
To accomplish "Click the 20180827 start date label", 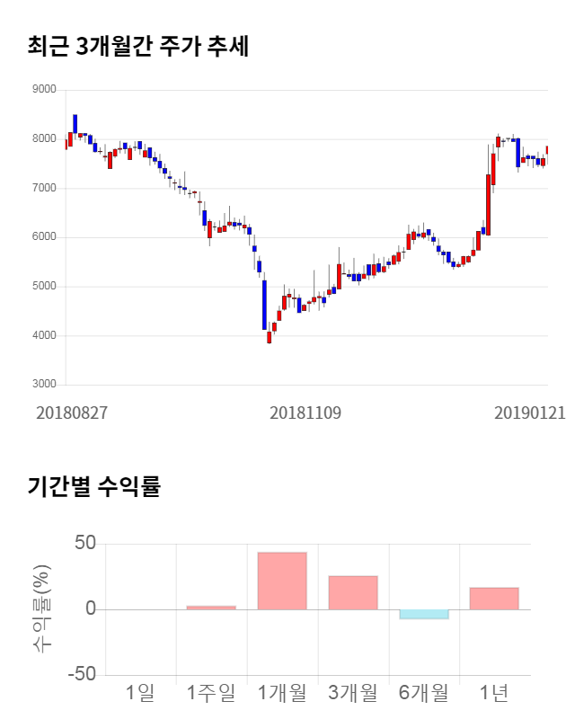I will [72, 413].
